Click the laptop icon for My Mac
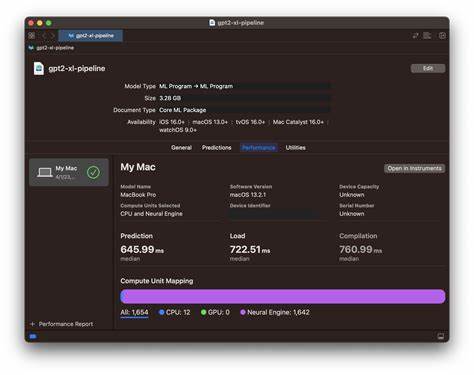Viewport: 474px width, 375px height. 45,172
